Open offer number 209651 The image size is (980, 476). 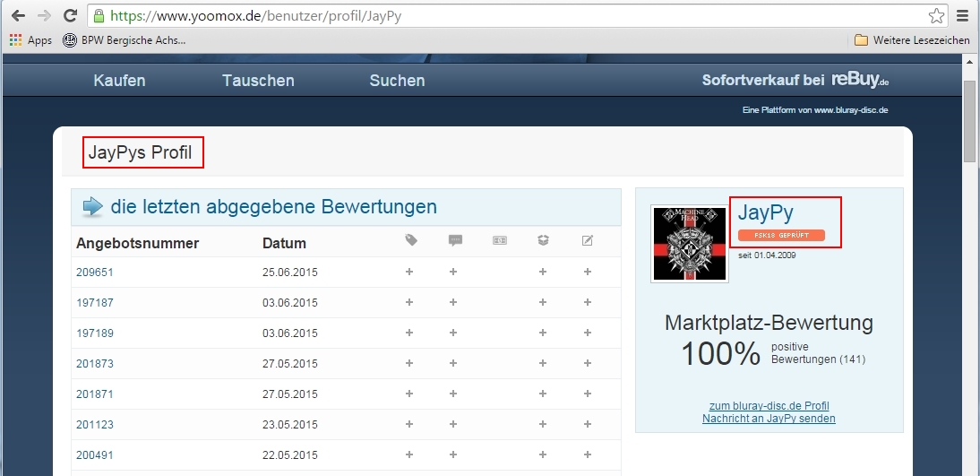pyautogui.click(x=95, y=273)
